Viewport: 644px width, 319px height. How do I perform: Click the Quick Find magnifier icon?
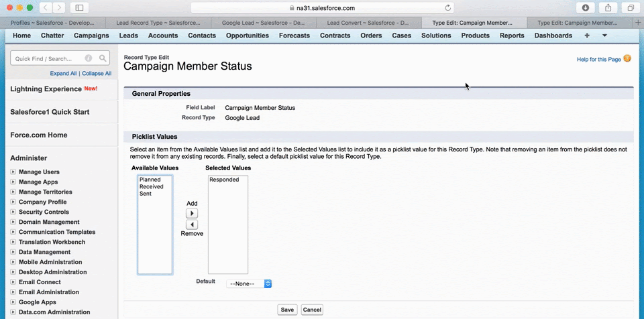click(103, 59)
